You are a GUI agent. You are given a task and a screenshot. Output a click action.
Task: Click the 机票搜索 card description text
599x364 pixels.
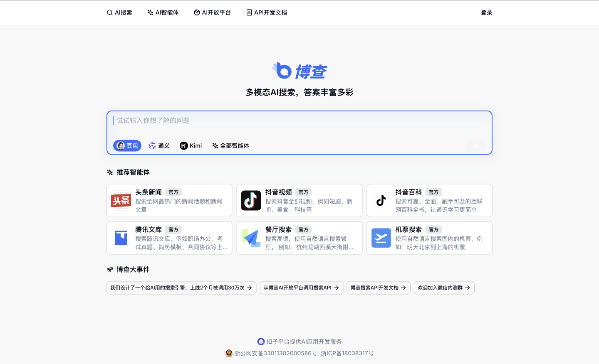tap(439, 243)
